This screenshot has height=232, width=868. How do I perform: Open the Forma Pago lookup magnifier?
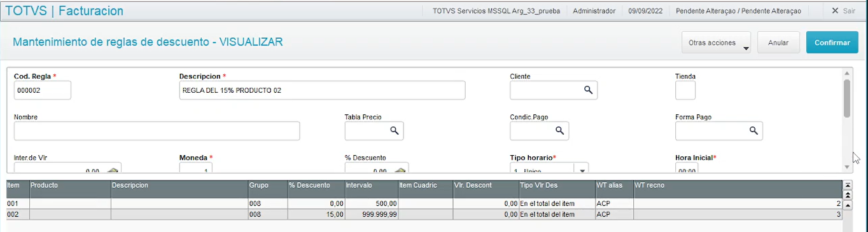pos(753,131)
